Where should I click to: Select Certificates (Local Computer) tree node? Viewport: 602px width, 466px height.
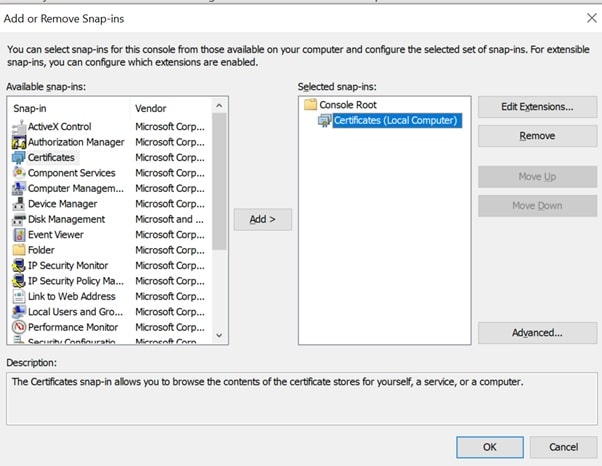point(396,121)
